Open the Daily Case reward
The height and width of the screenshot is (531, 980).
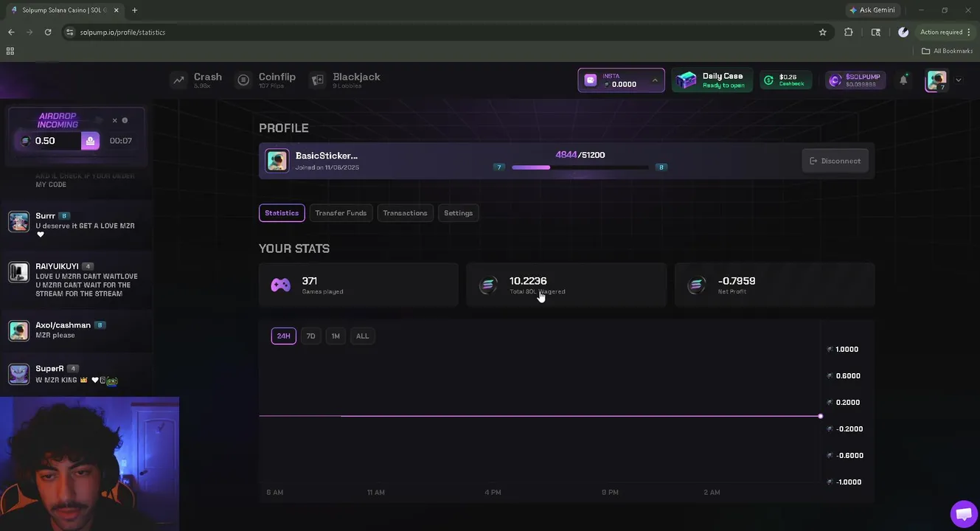click(x=712, y=80)
